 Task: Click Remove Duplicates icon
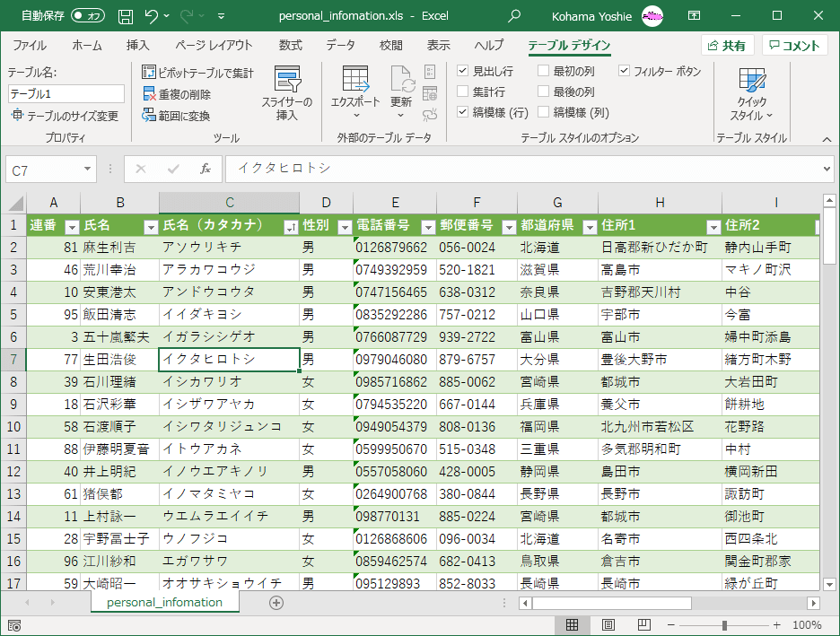[x=150, y=94]
